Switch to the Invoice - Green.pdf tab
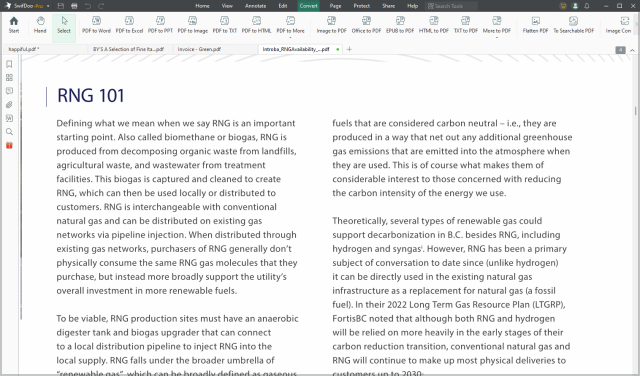The height and width of the screenshot is (376, 640). 215,49
